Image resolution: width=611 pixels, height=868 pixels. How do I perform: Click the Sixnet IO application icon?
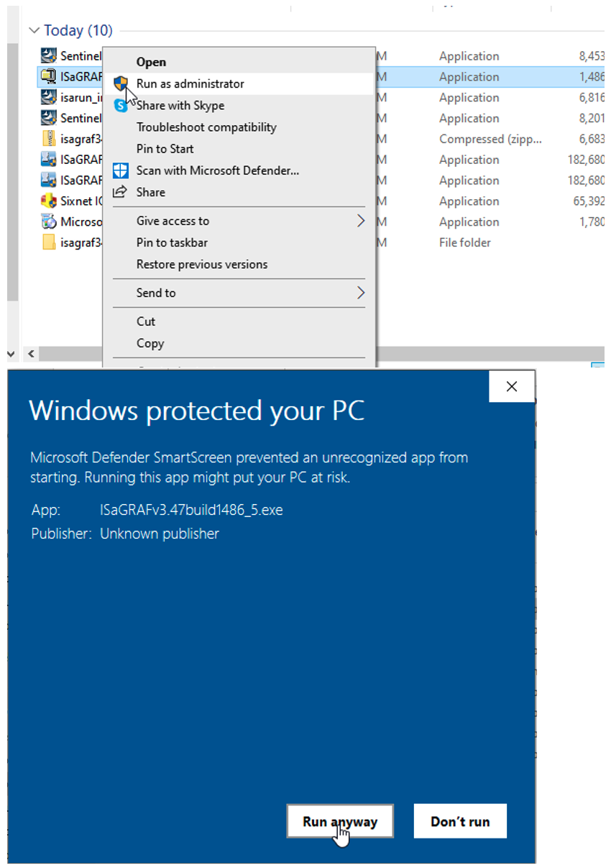pos(49,201)
